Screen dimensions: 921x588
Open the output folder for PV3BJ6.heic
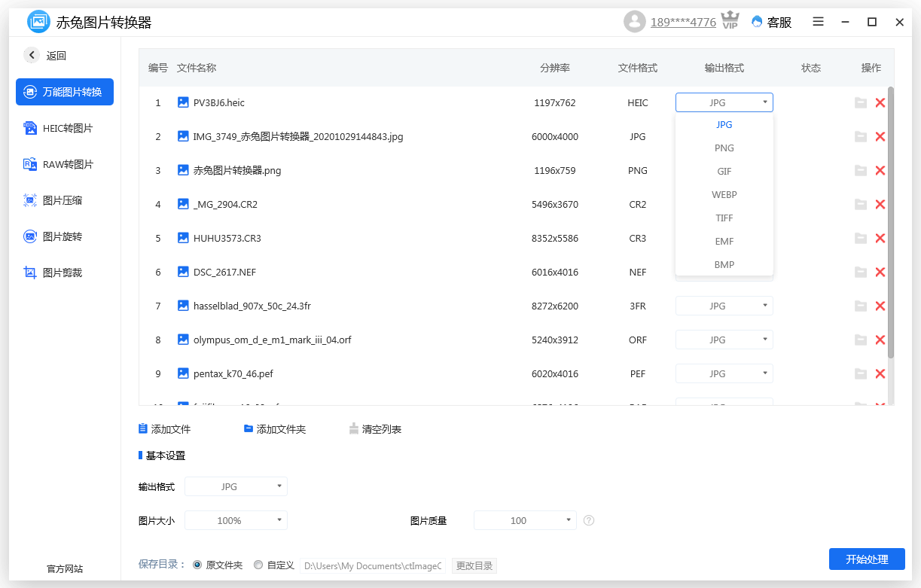pyautogui.click(x=861, y=102)
